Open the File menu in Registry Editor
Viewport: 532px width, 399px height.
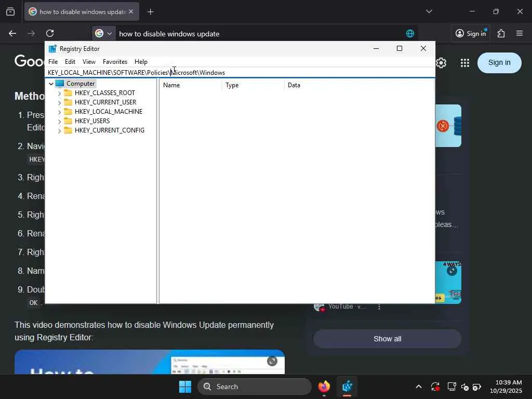click(x=53, y=62)
